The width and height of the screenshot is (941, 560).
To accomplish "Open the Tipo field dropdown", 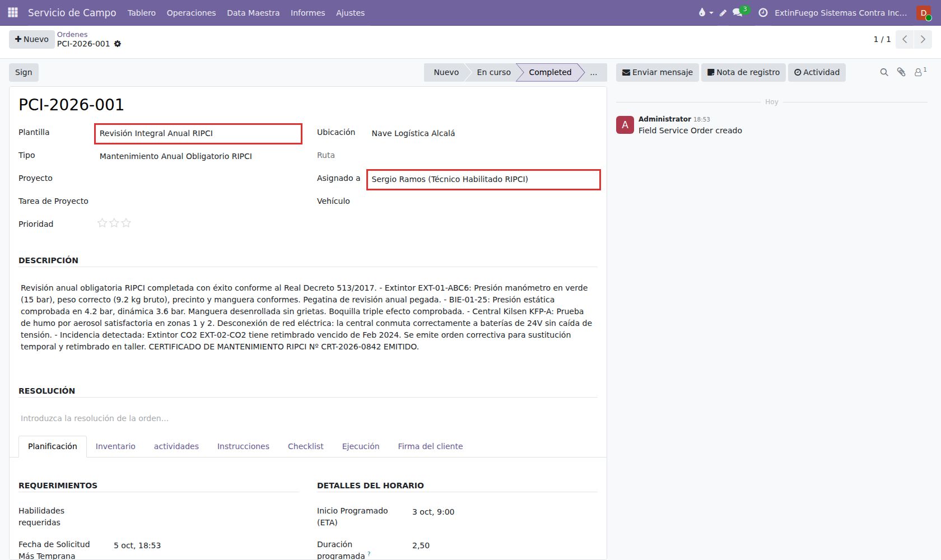I will (x=198, y=156).
